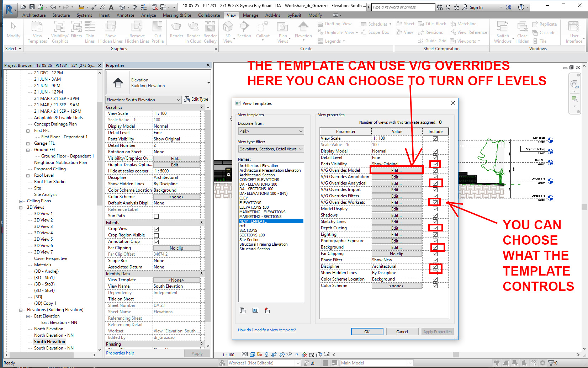Open the Discipline filter dropdown
Viewport: 588px width, 368px height.
(271, 131)
